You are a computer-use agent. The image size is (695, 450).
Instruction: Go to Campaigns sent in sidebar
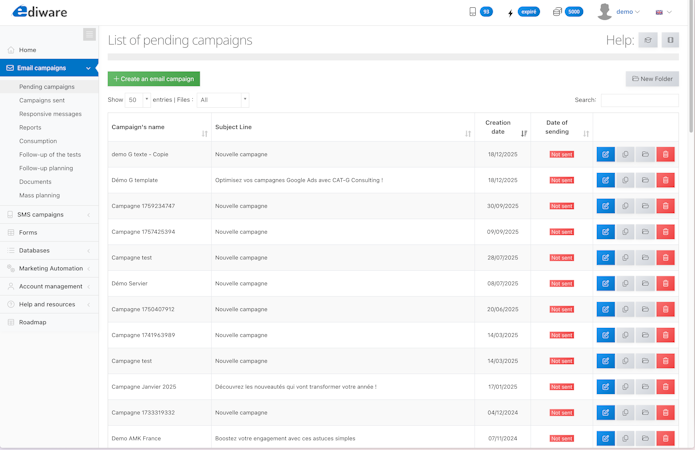tap(42, 100)
